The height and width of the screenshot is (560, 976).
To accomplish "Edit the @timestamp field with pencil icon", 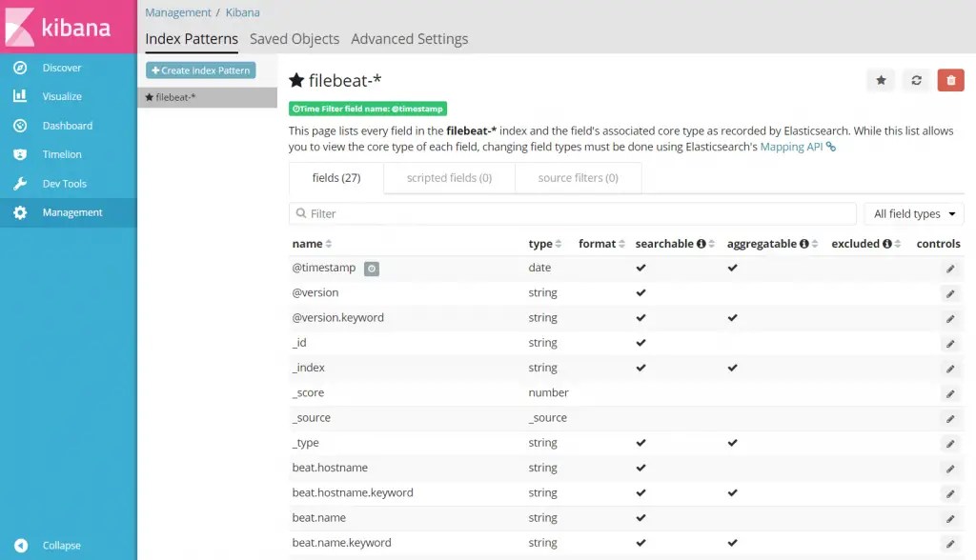I will click(949, 268).
